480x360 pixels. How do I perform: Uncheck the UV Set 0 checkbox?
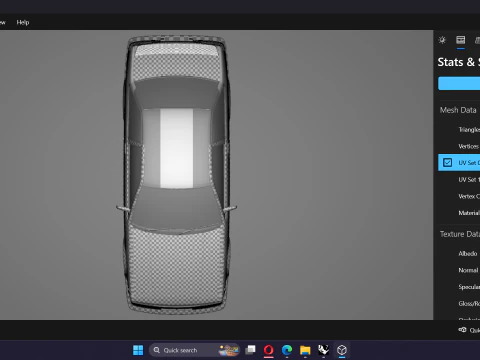tap(447, 162)
